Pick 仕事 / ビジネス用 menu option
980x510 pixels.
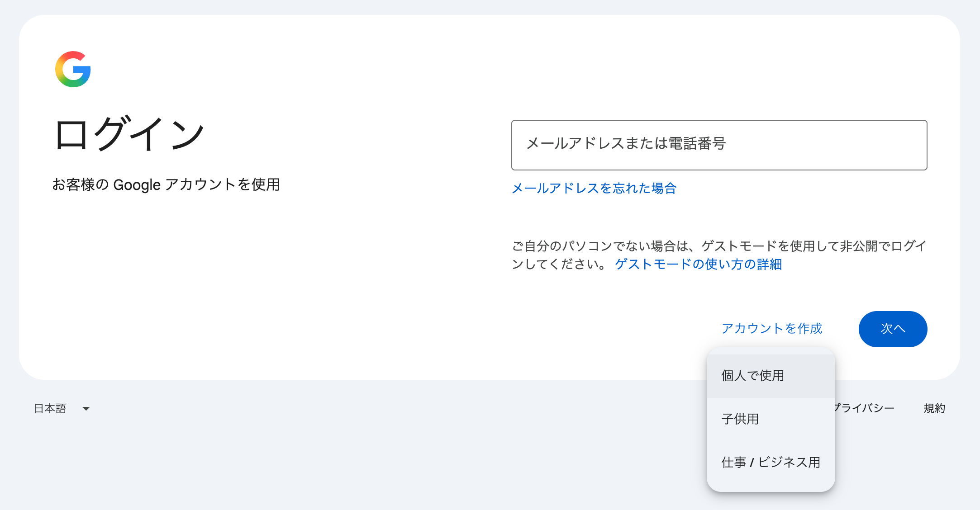click(771, 463)
